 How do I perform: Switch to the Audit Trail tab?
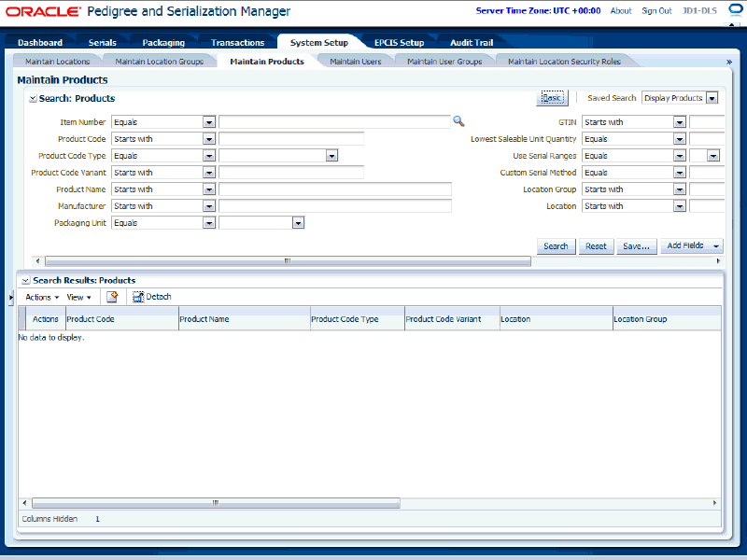pos(472,42)
